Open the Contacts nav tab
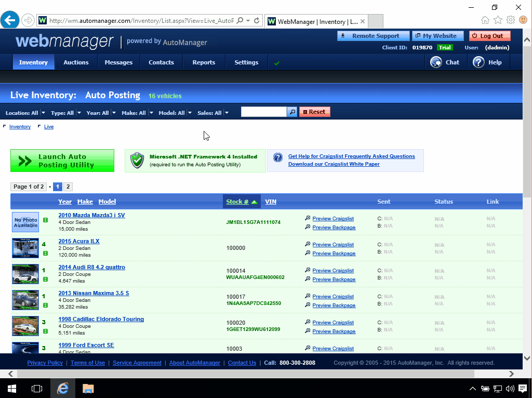The width and height of the screenshot is (532, 398). 161,62
